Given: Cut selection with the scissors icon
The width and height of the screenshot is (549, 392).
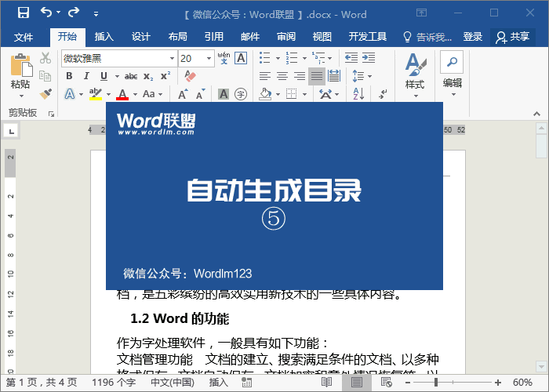Looking at the screenshot, I should 45,58.
